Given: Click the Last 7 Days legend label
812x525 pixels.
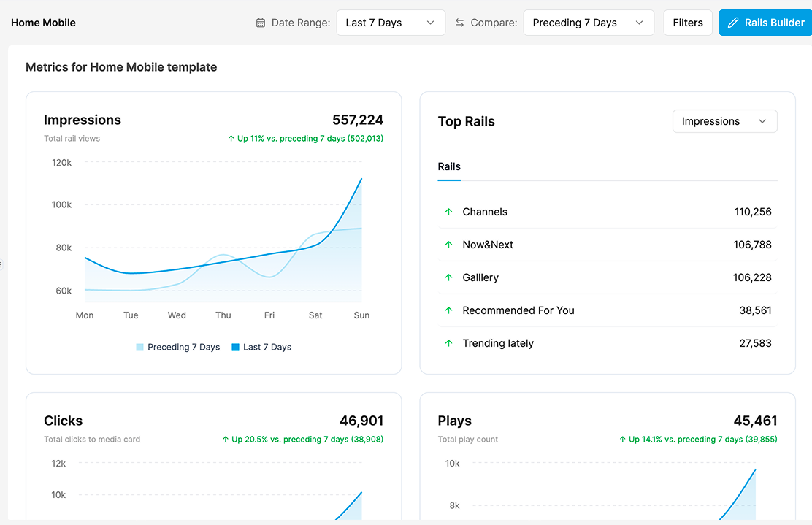Looking at the screenshot, I should point(267,348).
